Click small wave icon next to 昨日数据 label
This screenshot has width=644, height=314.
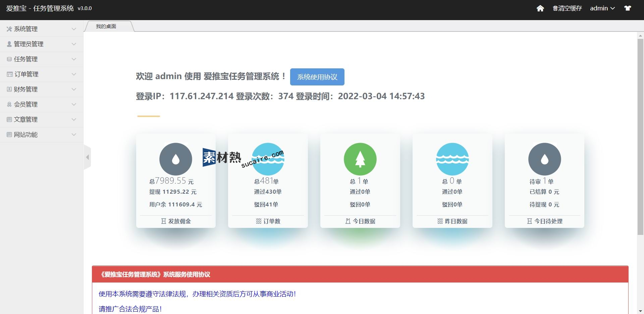point(440,221)
